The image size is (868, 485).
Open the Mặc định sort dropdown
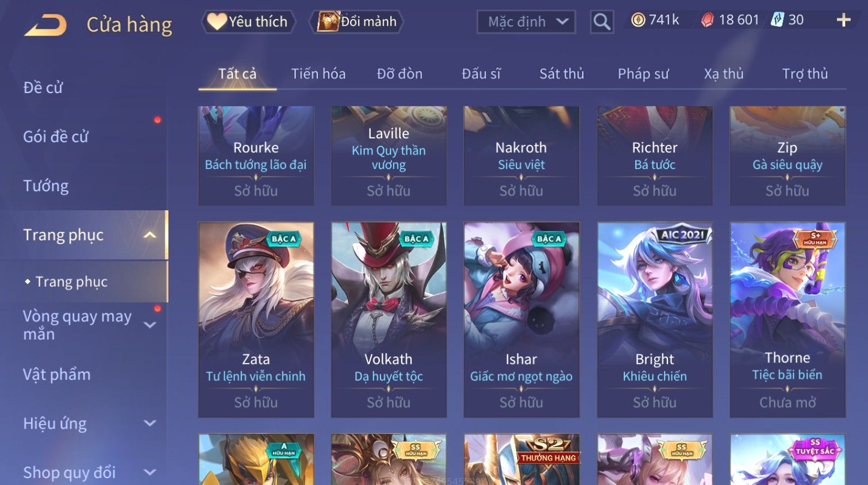coord(526,22)
